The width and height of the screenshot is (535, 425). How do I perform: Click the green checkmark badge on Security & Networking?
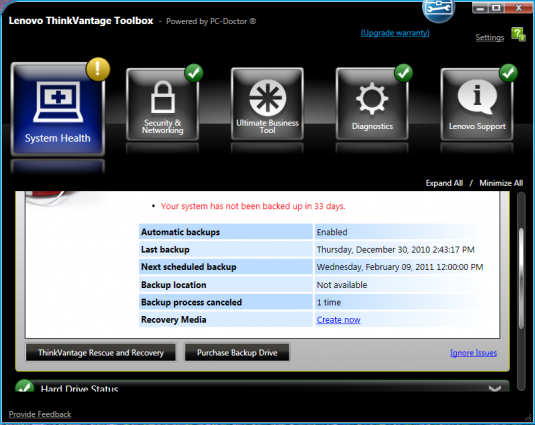tap(194, 73)
